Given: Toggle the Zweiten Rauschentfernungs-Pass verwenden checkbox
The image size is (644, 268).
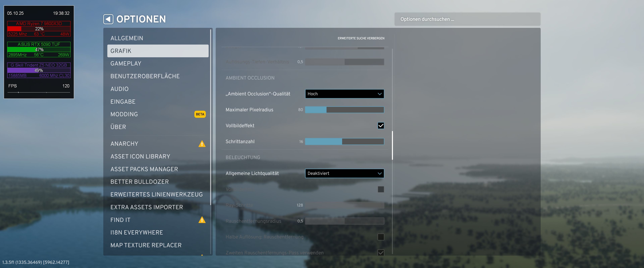Looking at the screenshot, I should coord(381,253).
